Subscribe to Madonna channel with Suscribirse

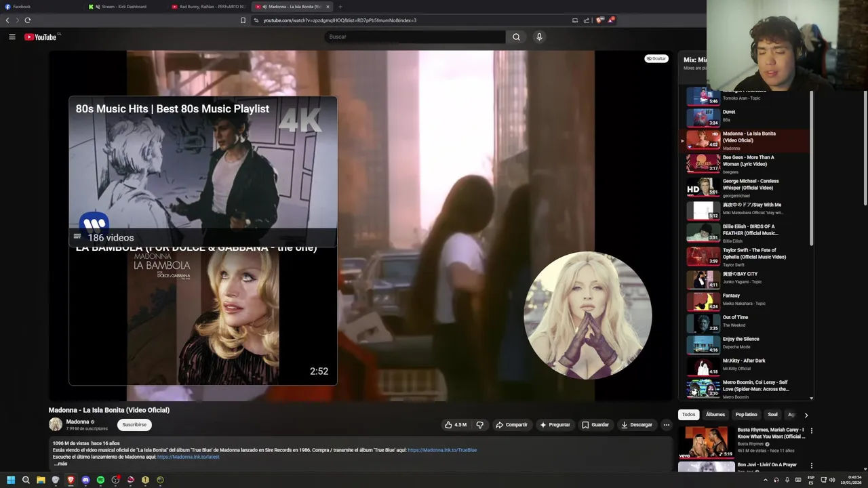pyautogui.click(x=134, y=425)
